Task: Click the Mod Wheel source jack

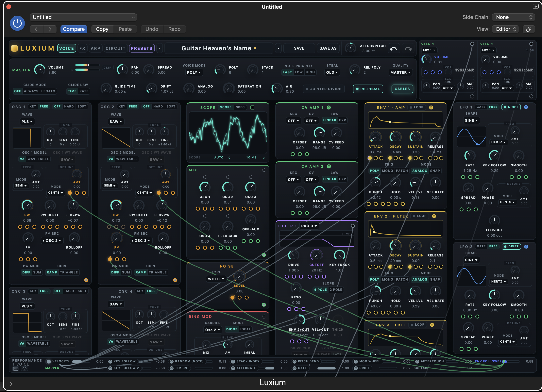Action: (x=356, y=361)
